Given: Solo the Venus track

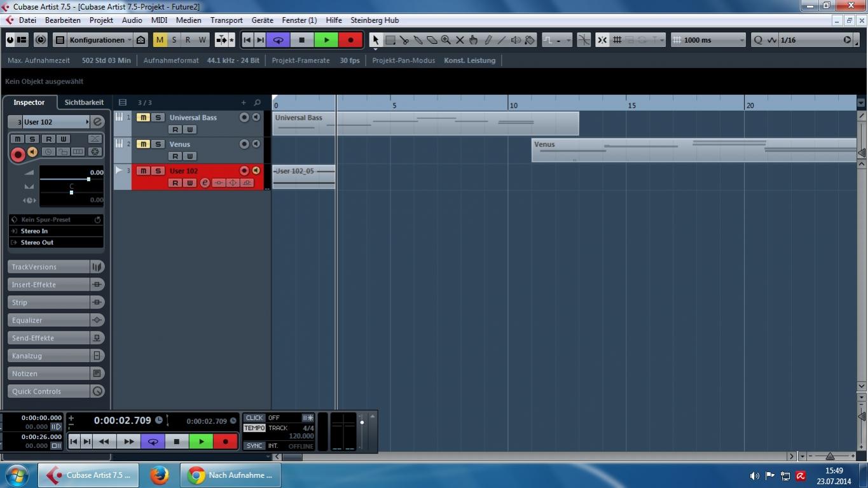Looking at the screenshot, I should [158, 144].
